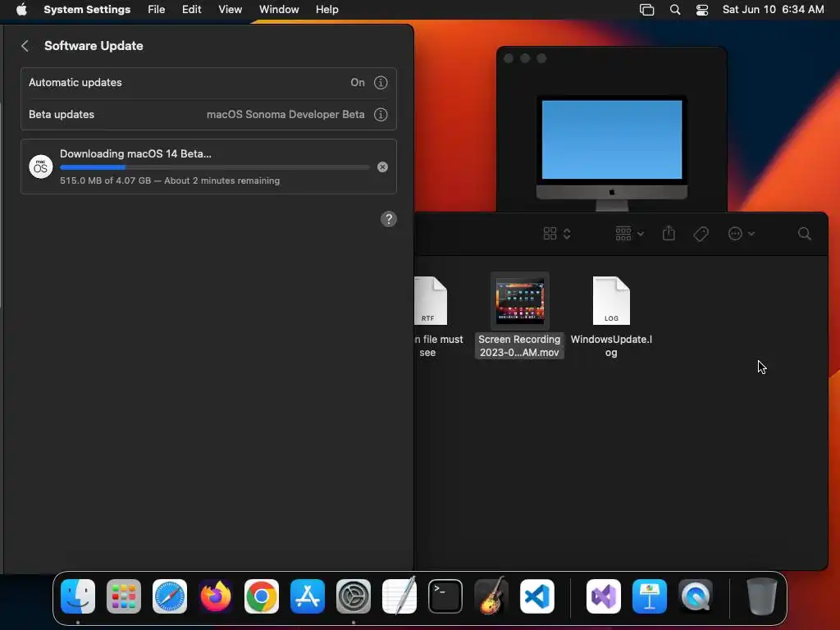Viewport: 840px width, 630px height.
Task: Launch Safari from the Dock
Action: tap(170, 596)
